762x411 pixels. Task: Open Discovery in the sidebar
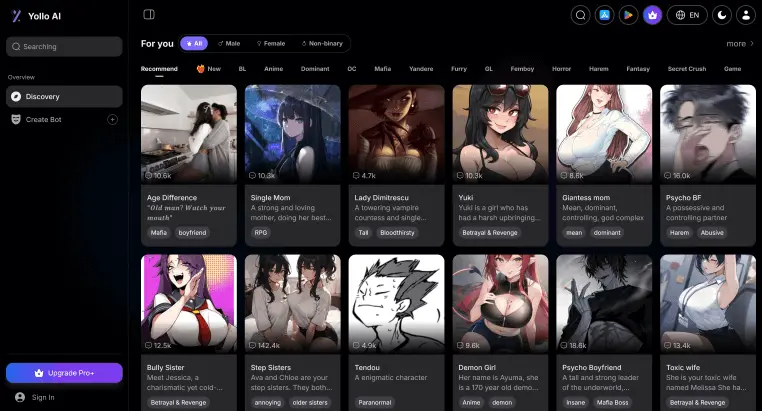pos(64,96)
